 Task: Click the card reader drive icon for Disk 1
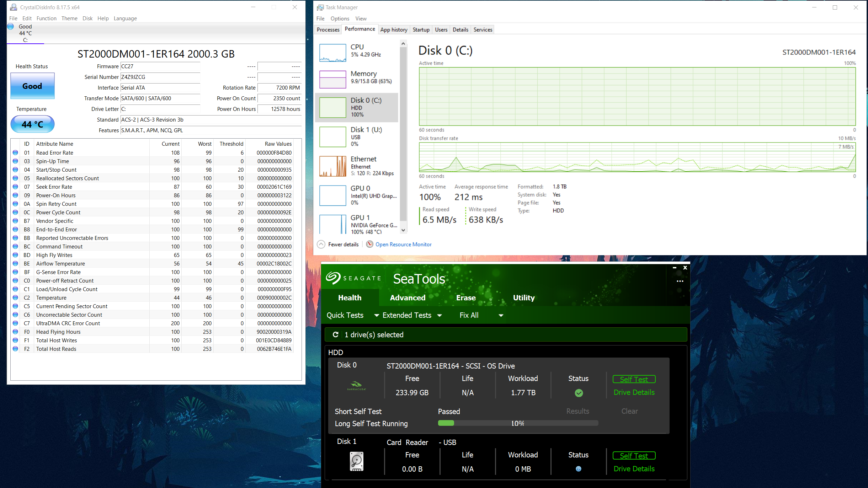coord(356,461)
